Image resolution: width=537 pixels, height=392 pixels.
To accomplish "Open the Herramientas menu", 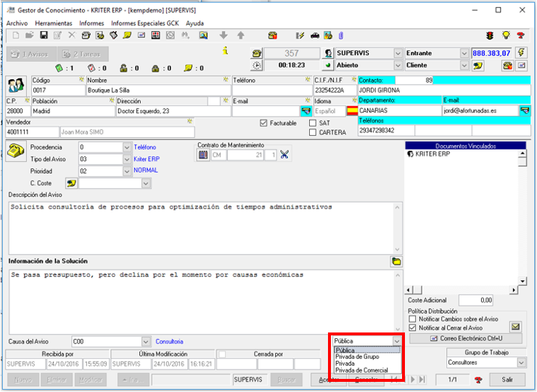I will (x=54, y=23).
